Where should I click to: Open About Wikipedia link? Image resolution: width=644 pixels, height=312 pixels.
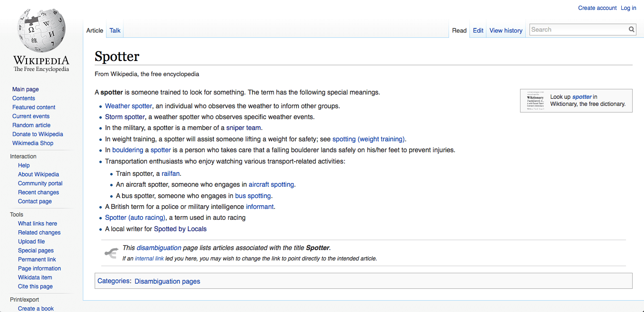[x=38, y=174]
